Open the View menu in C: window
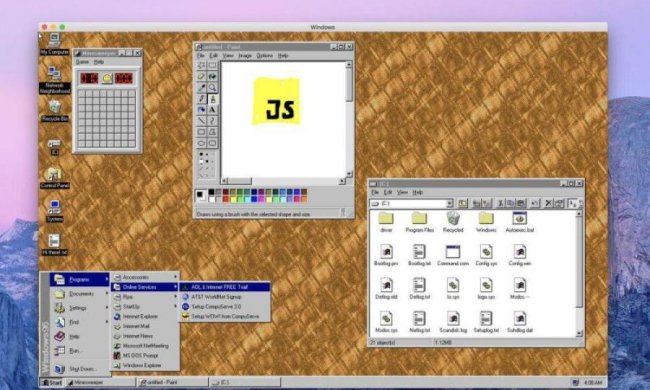This screenshot has height=390, width=650. tap(402, 192)
